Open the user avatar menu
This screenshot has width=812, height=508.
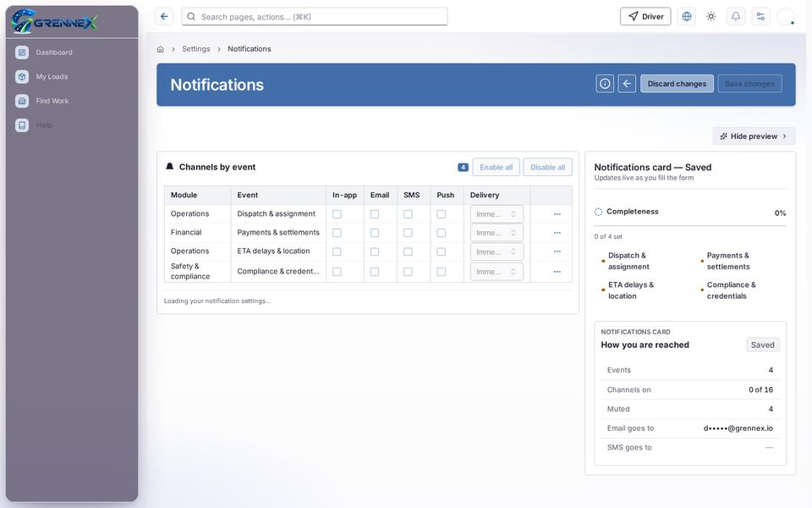click(786, 17)
